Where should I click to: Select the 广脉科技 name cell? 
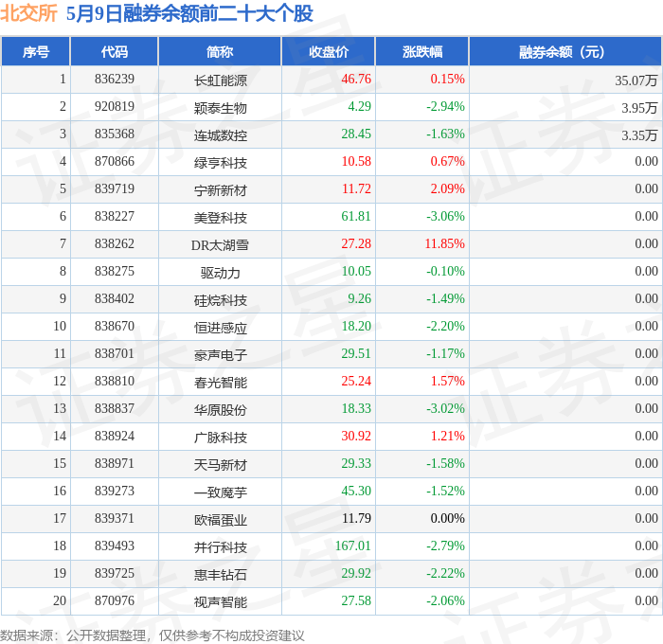[x=221, y=438]
